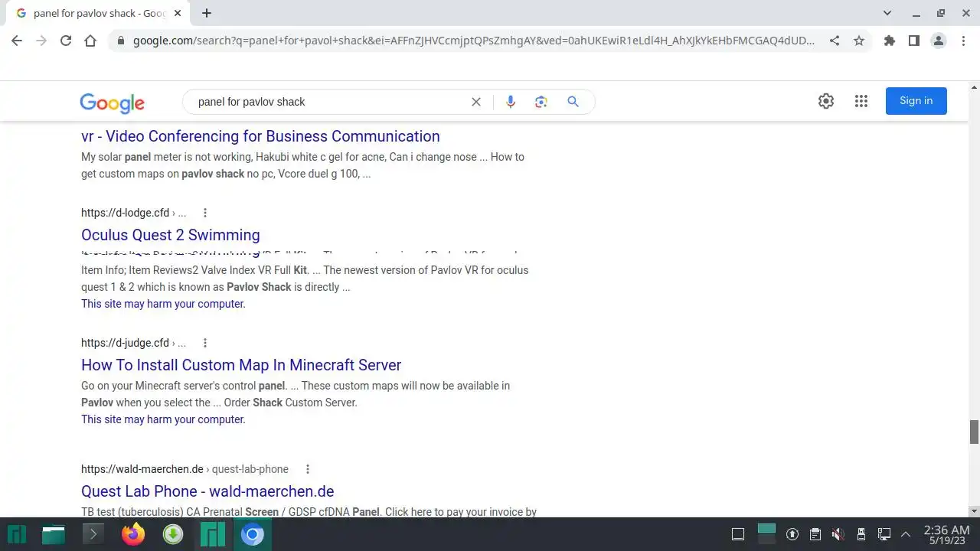980x551 pixels.
Task: Click the Sign in button
Action: 916,101
